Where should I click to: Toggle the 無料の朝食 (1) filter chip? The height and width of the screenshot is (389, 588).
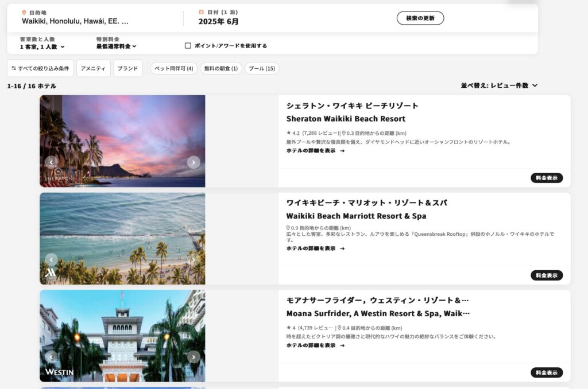pyautogui.click(x=221, y=69)
